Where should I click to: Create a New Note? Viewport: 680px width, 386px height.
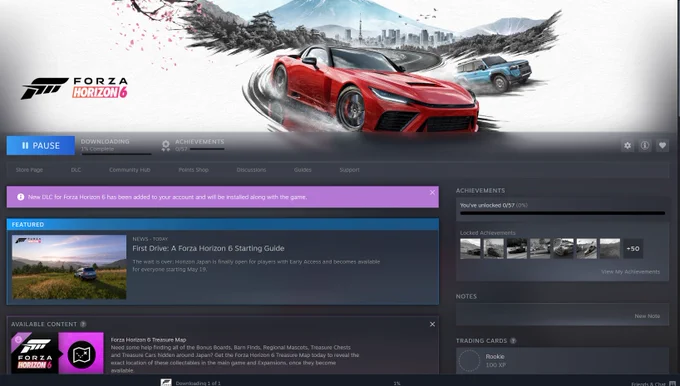[647, 316]
